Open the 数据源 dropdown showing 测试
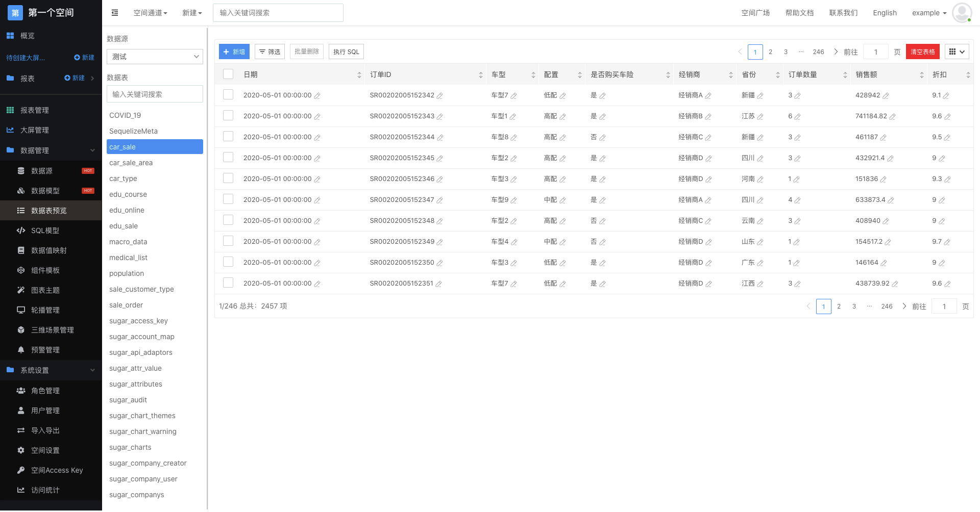980x512 pixels. coord(155,57)
